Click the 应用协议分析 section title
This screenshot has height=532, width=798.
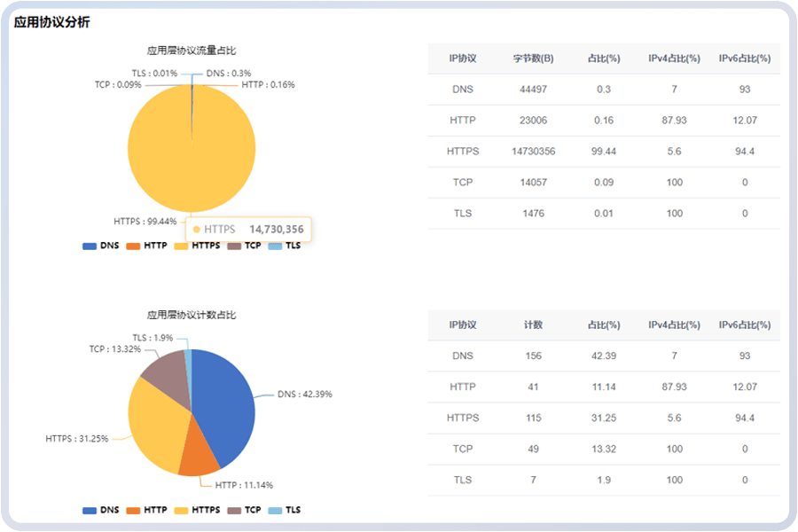pos(51,22)
